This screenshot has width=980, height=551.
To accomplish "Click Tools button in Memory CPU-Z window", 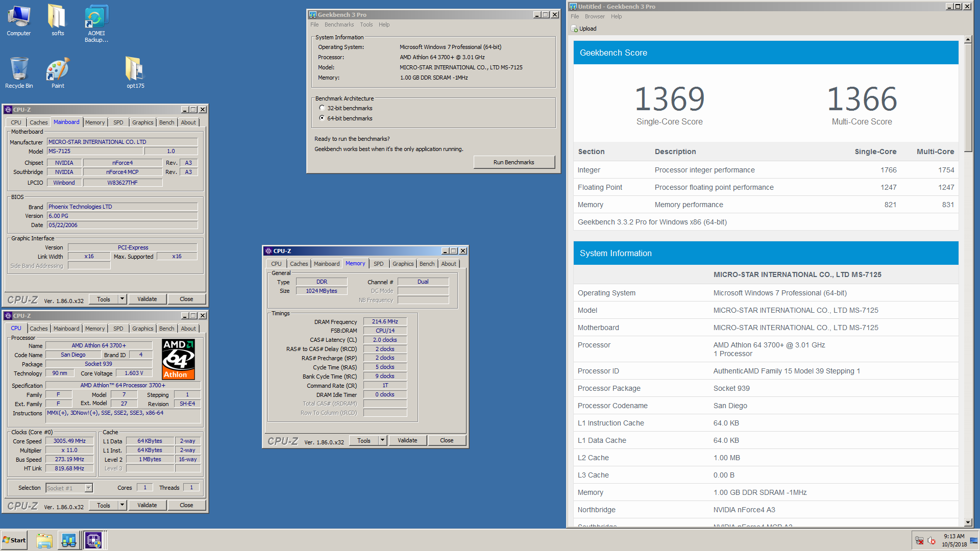I will point(364,440).
